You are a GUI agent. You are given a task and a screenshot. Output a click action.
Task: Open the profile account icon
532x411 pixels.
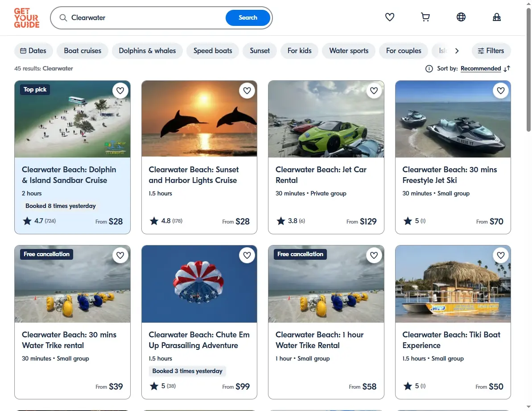pyautogui.click(x=496, y=17)
